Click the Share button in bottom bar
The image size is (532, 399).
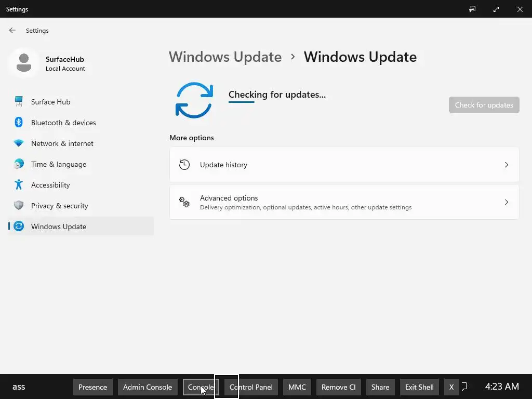pyautogui.click(x=380, y=387)
